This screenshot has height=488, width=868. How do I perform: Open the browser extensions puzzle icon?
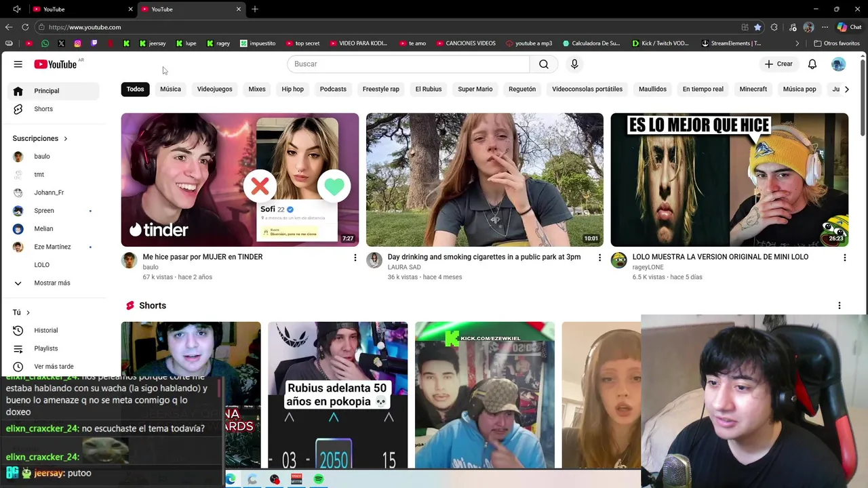(x=774, y=27)
